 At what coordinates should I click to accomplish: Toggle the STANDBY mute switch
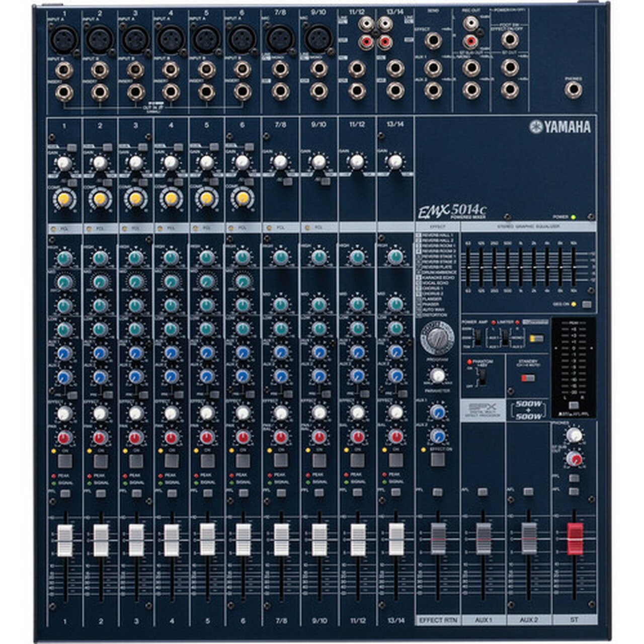pos(528,377)
